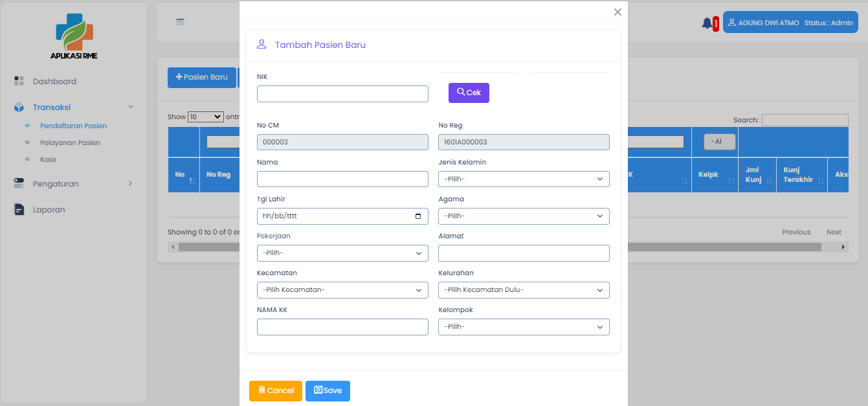Click the hamburger menu icon
Image resolution: width=868 pixels, height=406 pixels.
click(x=181, y=22)
